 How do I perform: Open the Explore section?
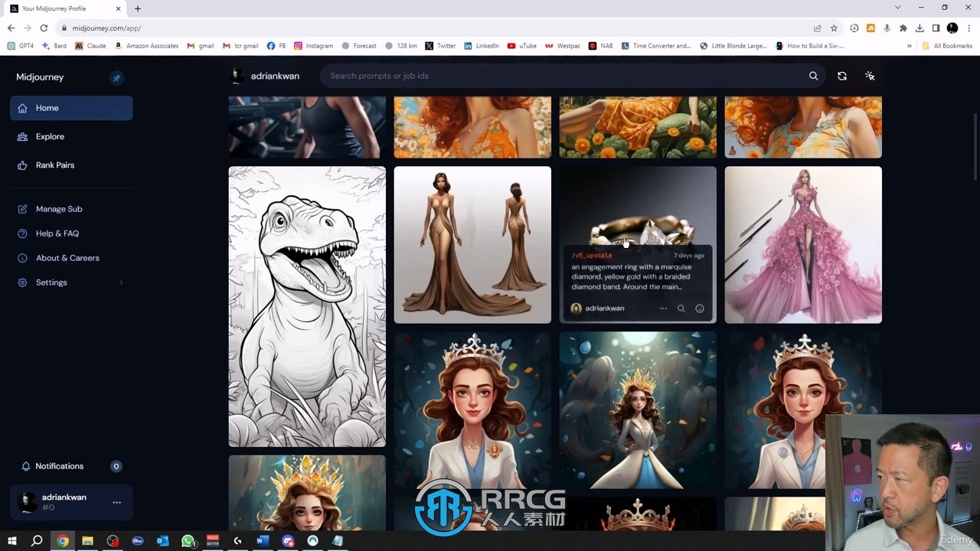(x=50, y=136)
